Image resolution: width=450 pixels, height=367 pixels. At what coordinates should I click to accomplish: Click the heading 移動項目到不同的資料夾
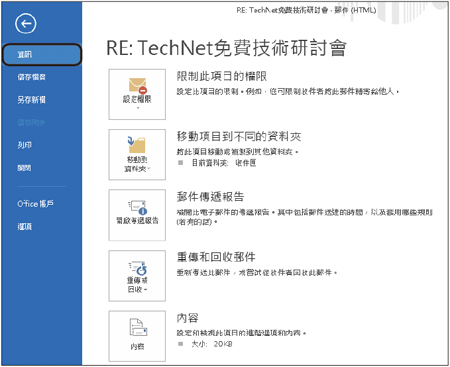(239, 136)
